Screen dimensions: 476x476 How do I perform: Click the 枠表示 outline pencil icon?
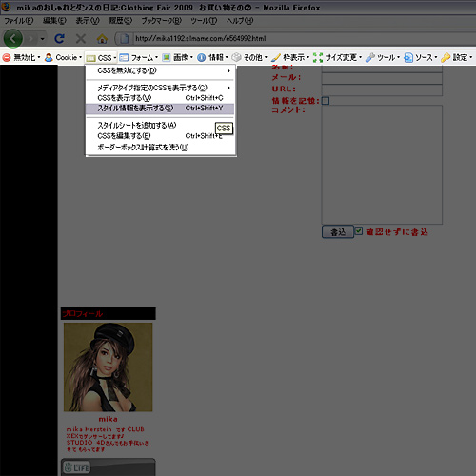pyautogui.click(x=276, y=57)
